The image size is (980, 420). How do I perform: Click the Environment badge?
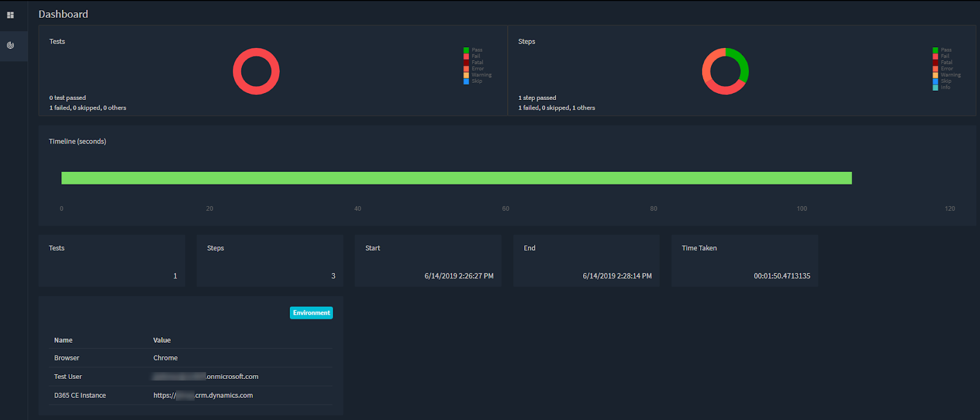[311, 313]
